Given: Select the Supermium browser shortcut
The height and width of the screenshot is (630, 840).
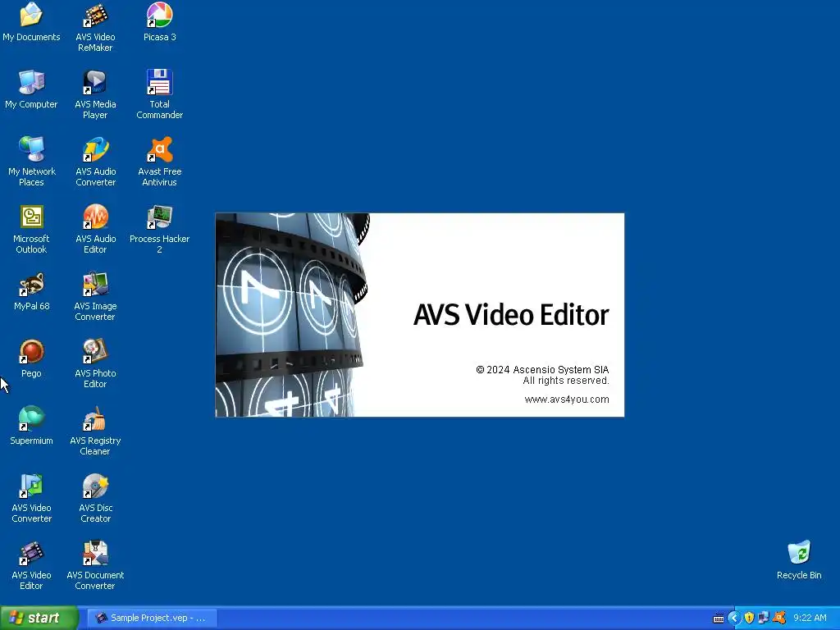Looking at the screenshot, I should tap(31, 426).
